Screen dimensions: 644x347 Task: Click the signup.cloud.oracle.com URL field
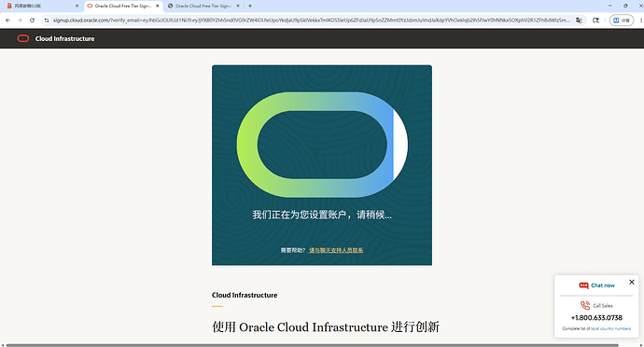[x=312, y=21]
